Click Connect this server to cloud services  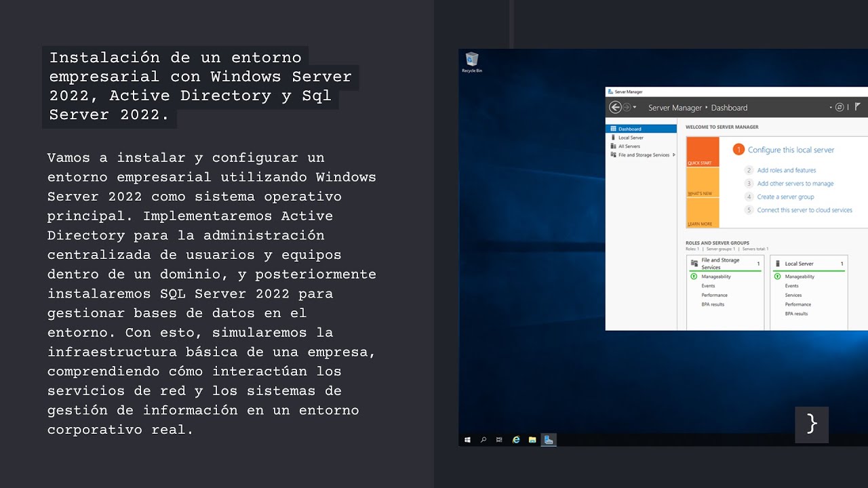805,210
